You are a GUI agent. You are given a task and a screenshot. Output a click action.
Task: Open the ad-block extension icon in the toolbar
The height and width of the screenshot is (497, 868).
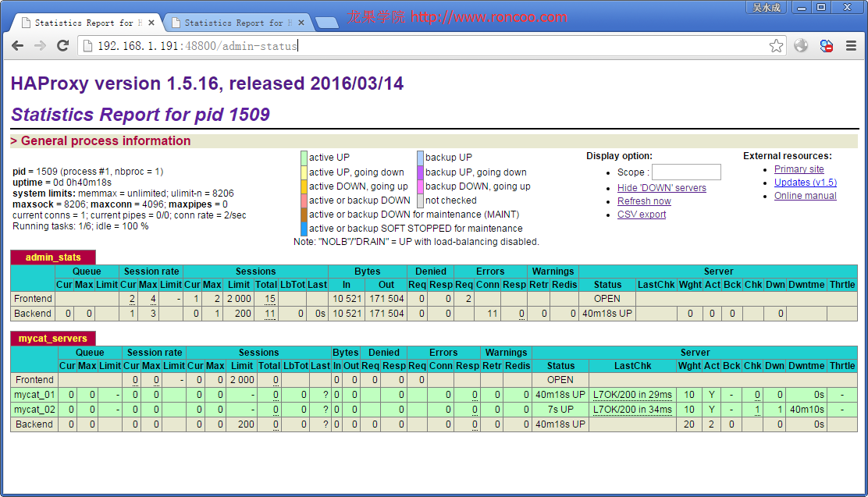pyautogui.click(x=826, y=46)
